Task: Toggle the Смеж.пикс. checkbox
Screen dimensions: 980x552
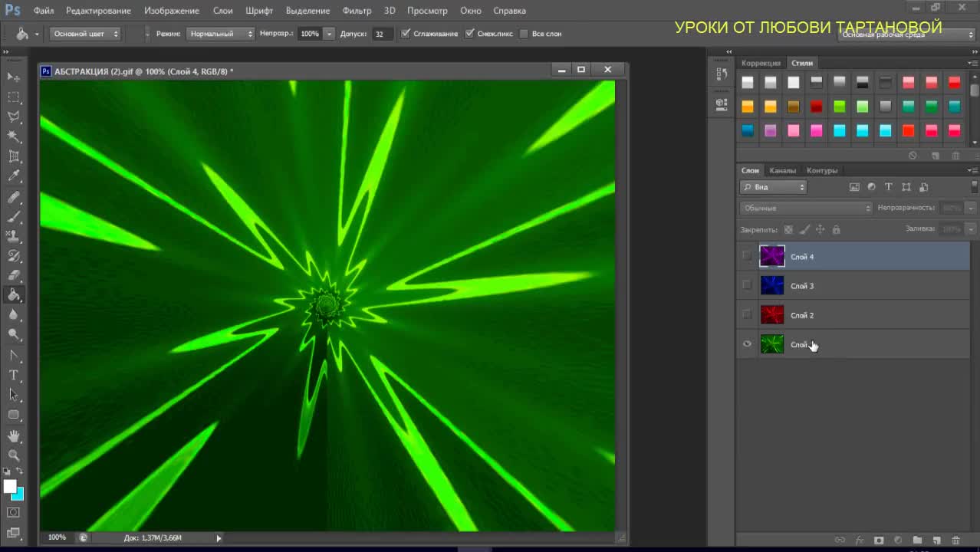Action: (469, 34)
